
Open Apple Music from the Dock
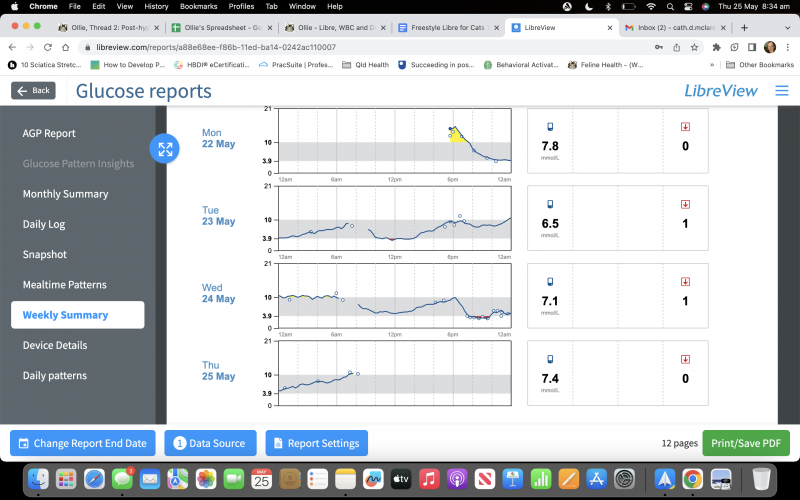[x=429, y=479]
